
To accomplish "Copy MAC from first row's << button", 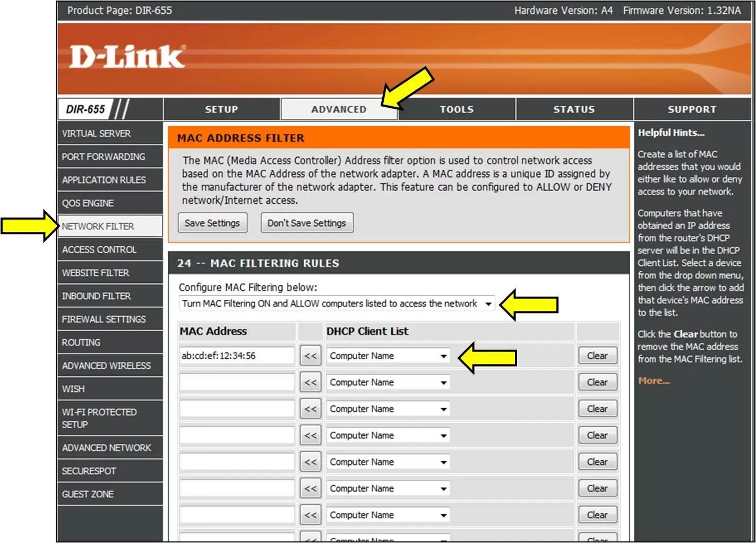I will (x=311, y=356).
